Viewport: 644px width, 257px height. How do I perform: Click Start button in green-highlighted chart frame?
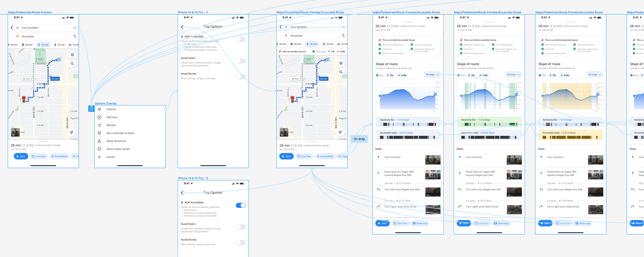(464, 223)
